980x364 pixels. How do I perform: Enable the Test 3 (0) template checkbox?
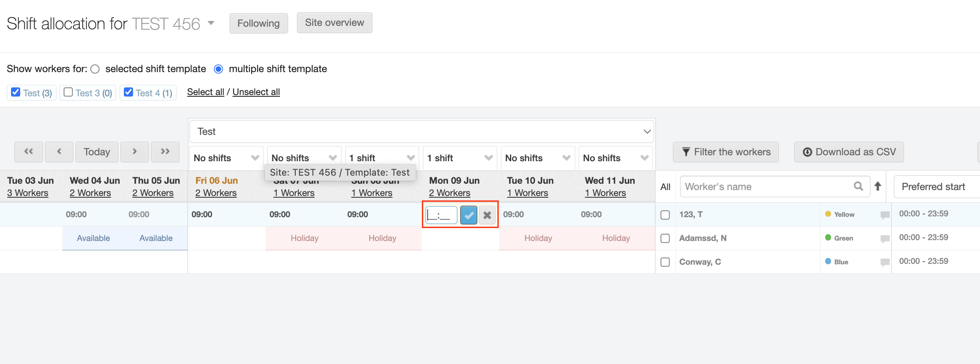click(x=68, y=92)
